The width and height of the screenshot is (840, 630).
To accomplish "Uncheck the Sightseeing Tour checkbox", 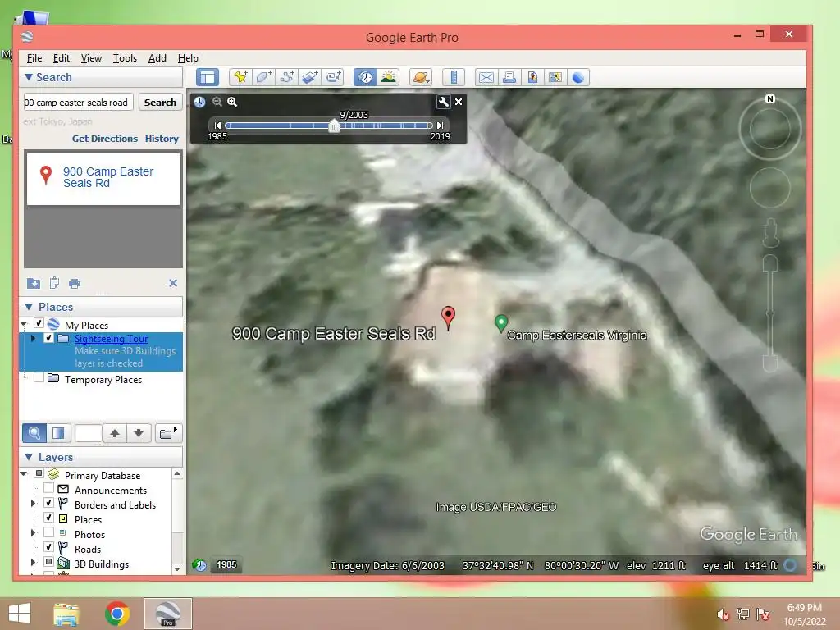I will tap(48, 338).
